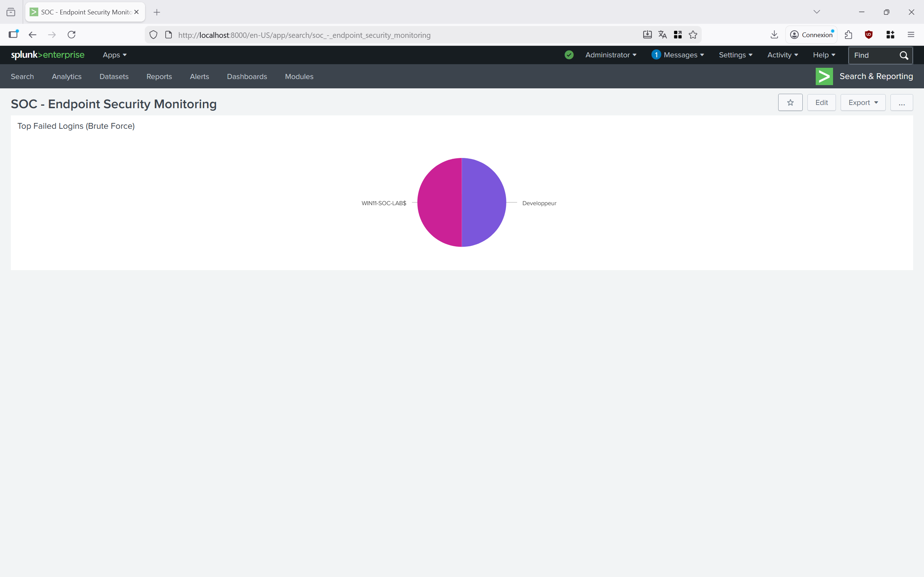Viewport: 924px width, 577px height.
Task: Click the Find magnifying glass icon
Action: click(904, 55)
